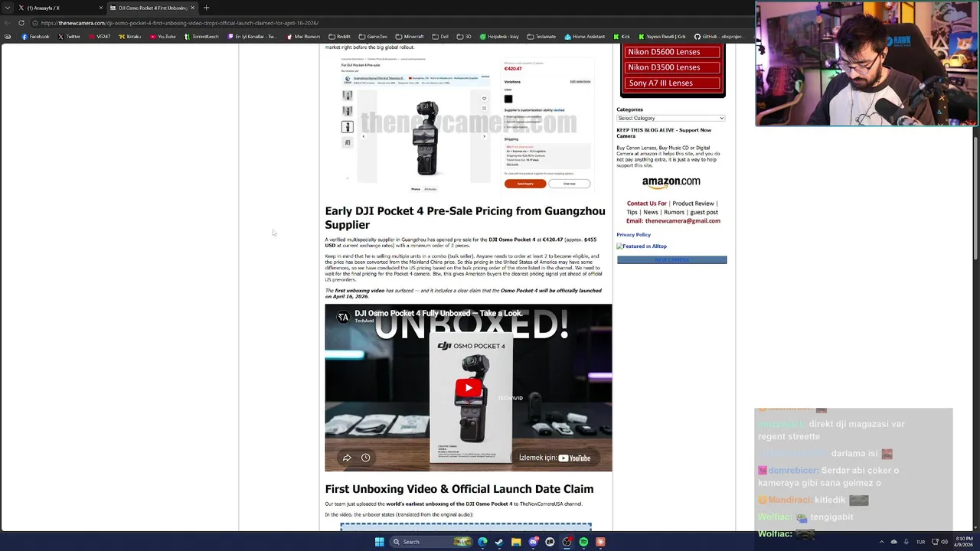The width and height of the screenshot is (980, 551).
Task: Click the TechAvid channel avatar on the video
Action: [343, 317]
